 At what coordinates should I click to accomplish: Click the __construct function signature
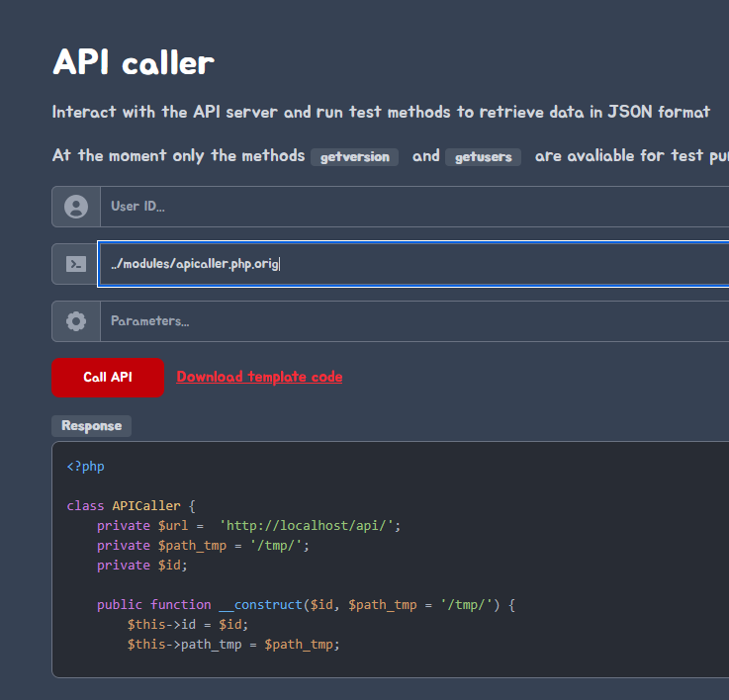(306, 604)
